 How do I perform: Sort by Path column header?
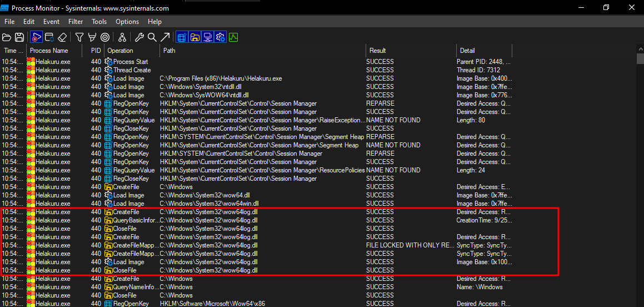262,51
